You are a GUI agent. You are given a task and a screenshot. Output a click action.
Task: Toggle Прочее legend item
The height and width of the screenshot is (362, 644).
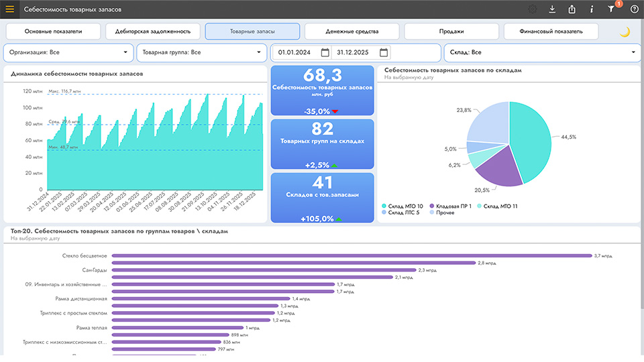[x=442, y=213]
